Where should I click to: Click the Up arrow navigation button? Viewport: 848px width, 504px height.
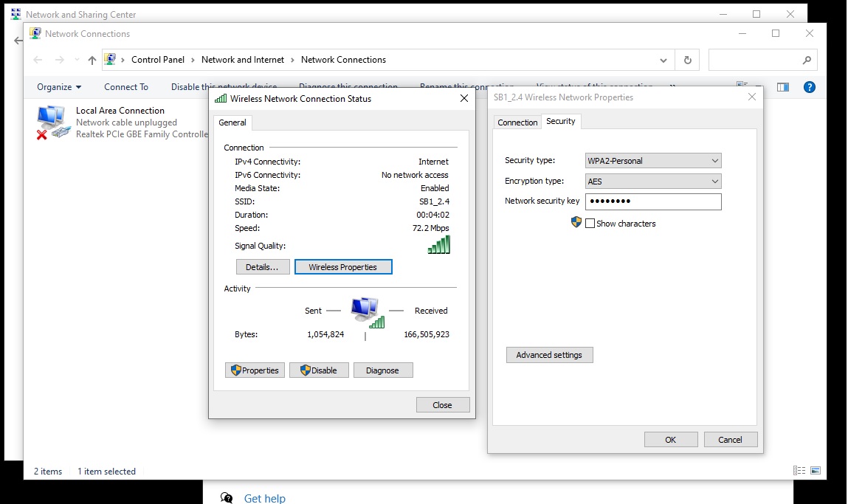pos(92,60)
